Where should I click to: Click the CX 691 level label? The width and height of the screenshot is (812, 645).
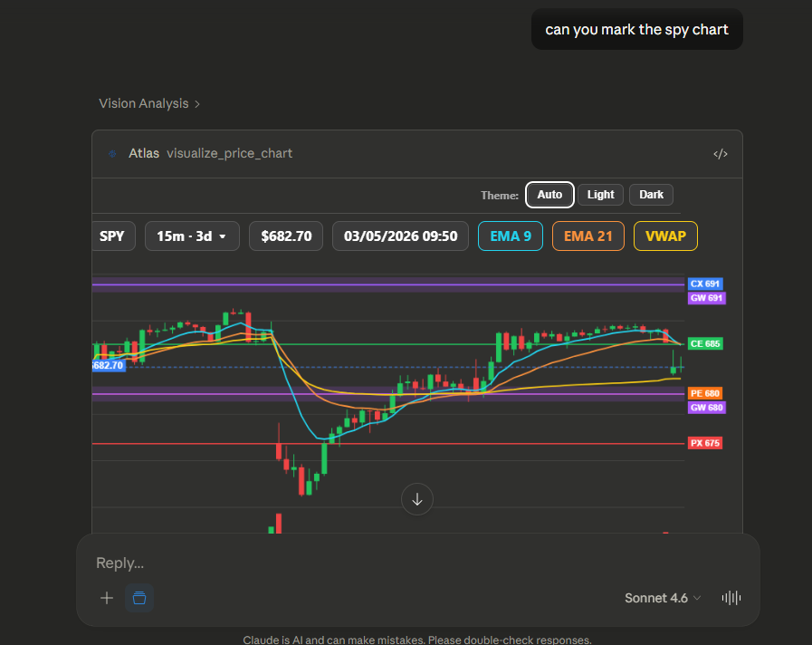tap(705, 284)
